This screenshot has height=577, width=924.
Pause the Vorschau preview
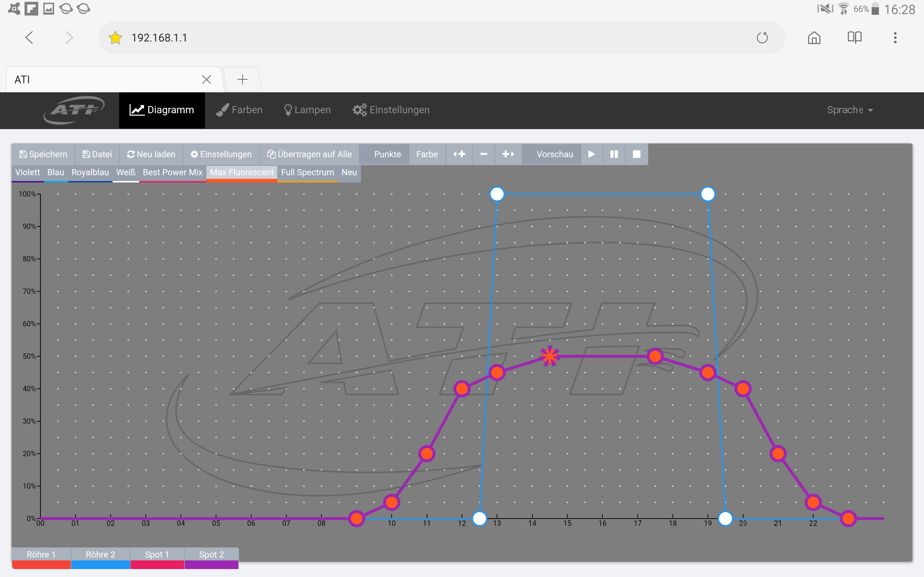click(614, 154)
